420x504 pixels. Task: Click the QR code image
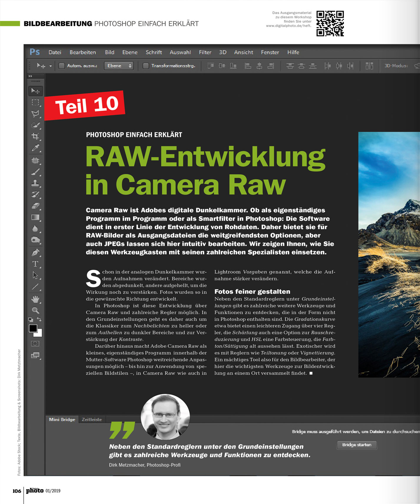click(x=330, y=24)
